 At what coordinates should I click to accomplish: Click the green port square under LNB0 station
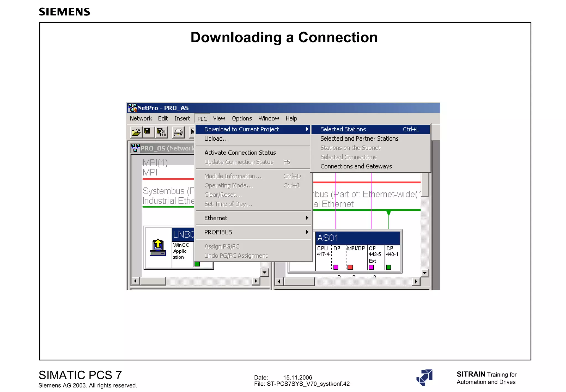click(x=197, y=264)
